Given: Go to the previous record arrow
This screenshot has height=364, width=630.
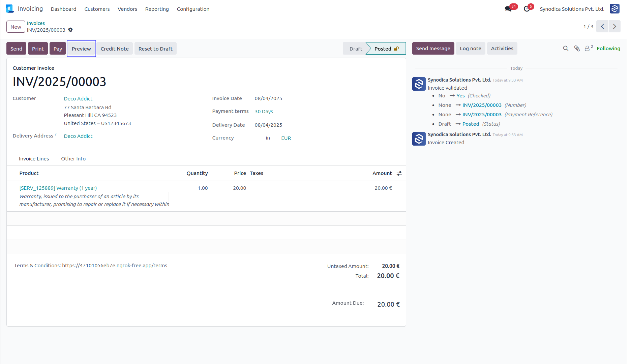Looking at the screenshot, I should pyautogui.click(x=602, y=26).
